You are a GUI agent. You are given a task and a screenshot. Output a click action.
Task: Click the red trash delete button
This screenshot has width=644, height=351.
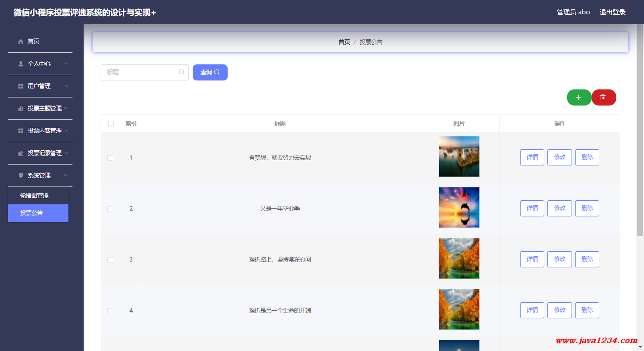[x=604, y=97]
